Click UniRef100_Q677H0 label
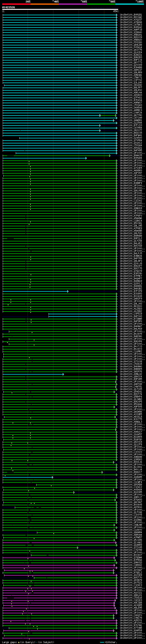Image resolution: width=146 pixels, height=644 pixels. (131, 116)
